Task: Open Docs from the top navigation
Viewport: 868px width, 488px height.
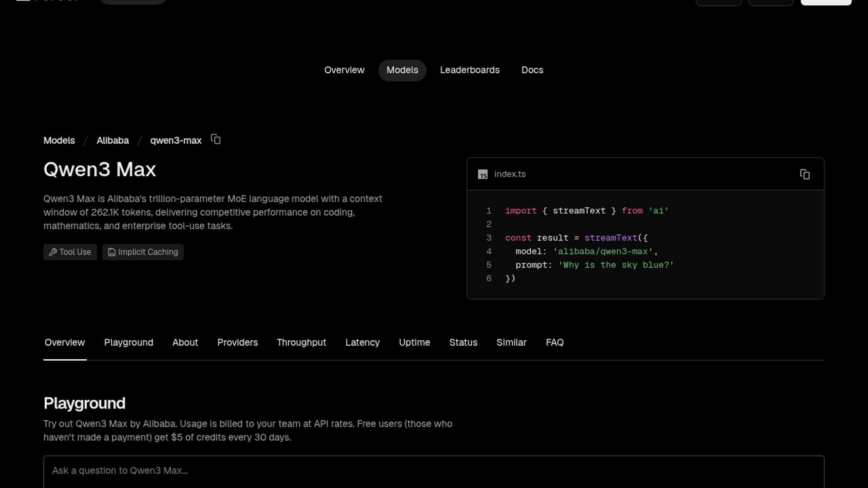Action: point(532,70)
